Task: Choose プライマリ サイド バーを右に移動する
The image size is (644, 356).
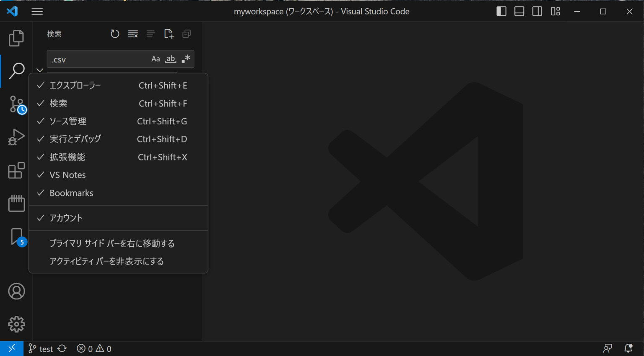Action: [x=112, y=243]
